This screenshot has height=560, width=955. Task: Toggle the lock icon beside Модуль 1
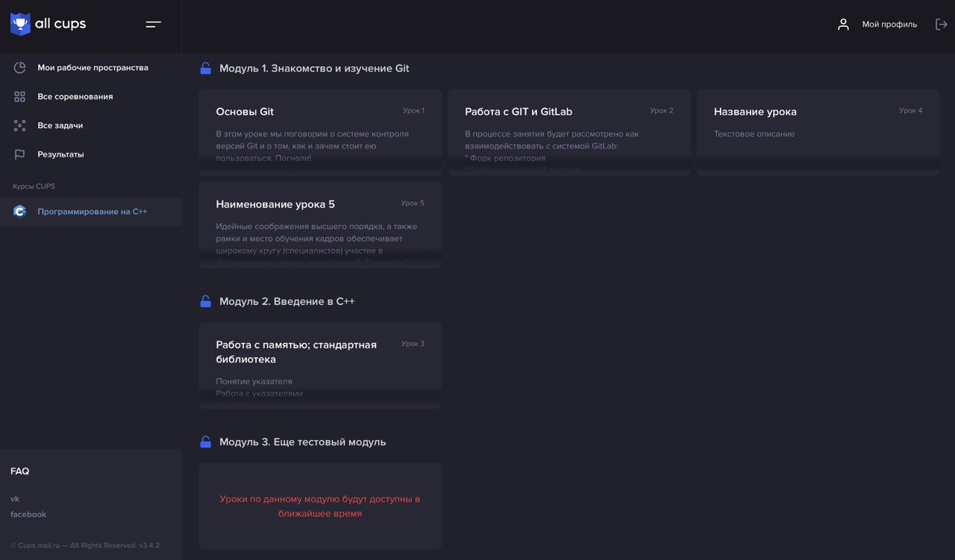coord(205,69)
